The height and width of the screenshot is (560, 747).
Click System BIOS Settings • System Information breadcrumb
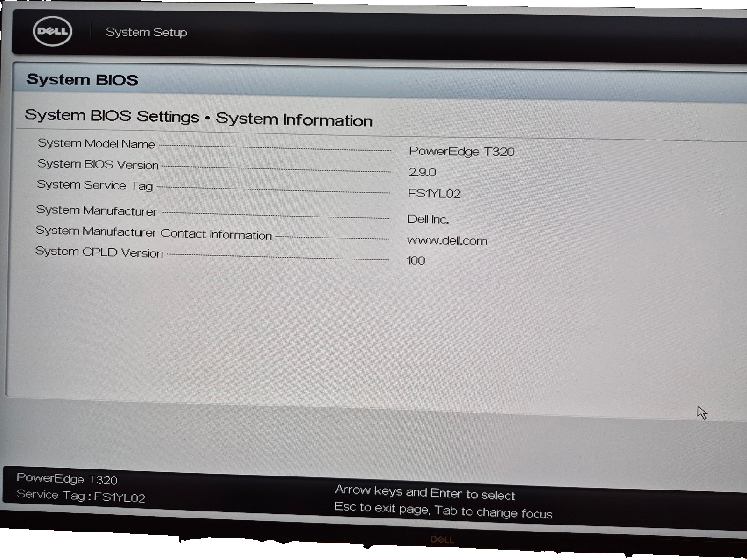coord(198,118)
